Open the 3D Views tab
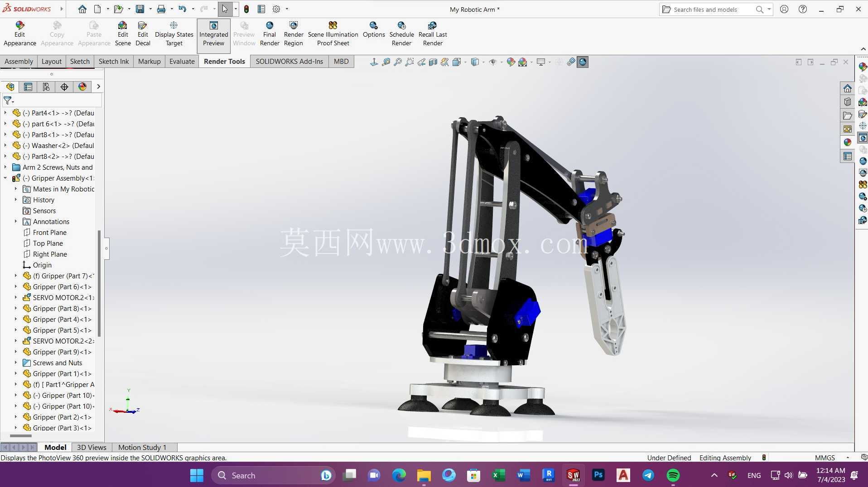 [92, 447]
